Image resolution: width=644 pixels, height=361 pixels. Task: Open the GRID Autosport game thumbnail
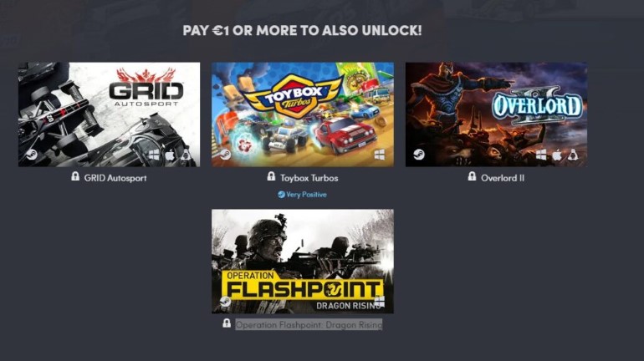click(x=110, y=114)
